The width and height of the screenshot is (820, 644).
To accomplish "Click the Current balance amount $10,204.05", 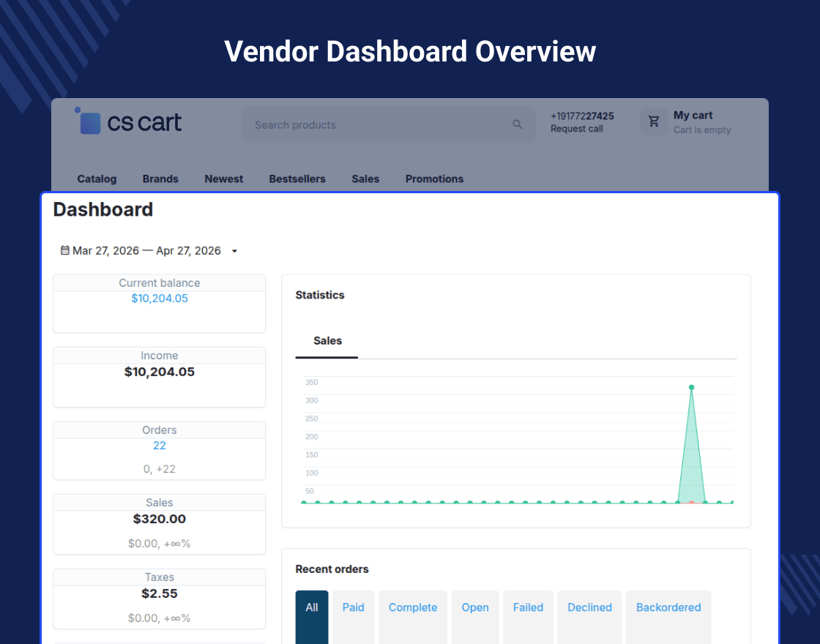I will point(160,299).
